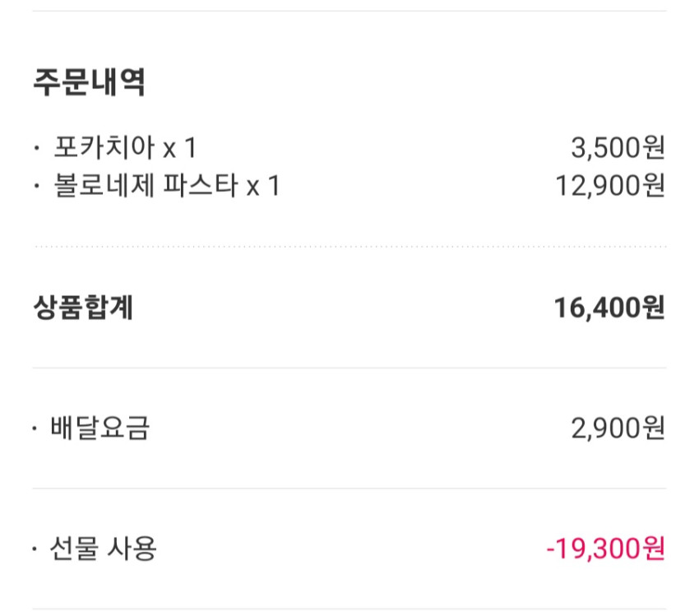Click the bullet before 선물 사용
The image size is (699, 616).
[x=35, y=549]
